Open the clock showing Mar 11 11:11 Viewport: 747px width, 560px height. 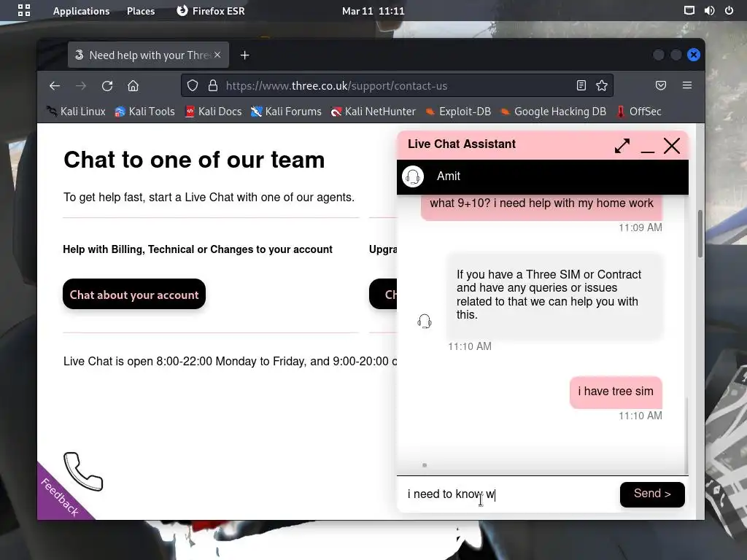click(373, 11)
